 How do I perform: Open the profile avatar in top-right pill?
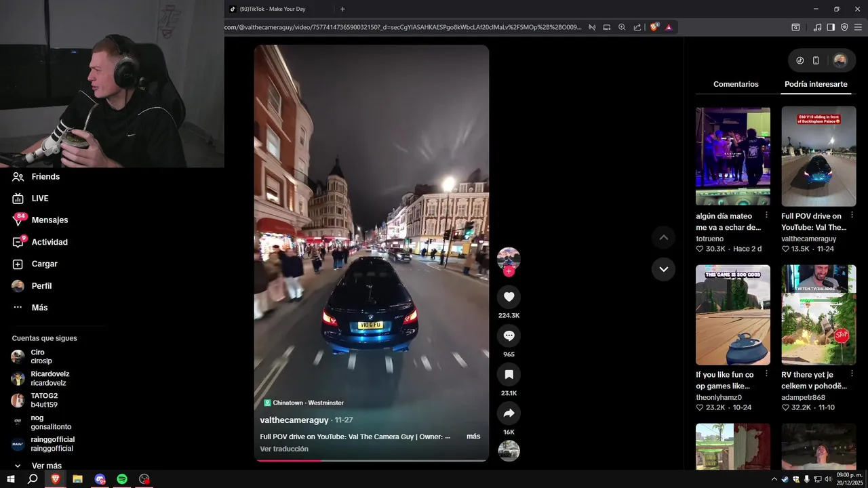point(840,60)
